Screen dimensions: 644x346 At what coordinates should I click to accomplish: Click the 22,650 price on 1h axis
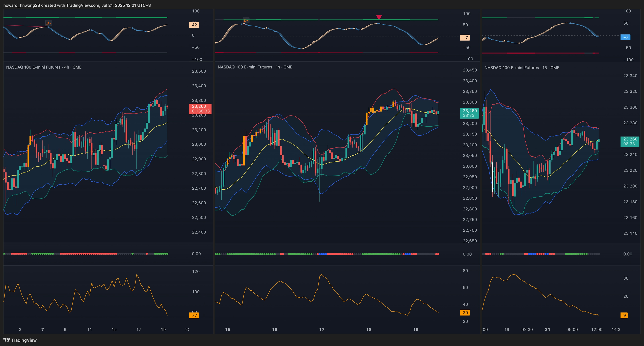click(470, 241)
